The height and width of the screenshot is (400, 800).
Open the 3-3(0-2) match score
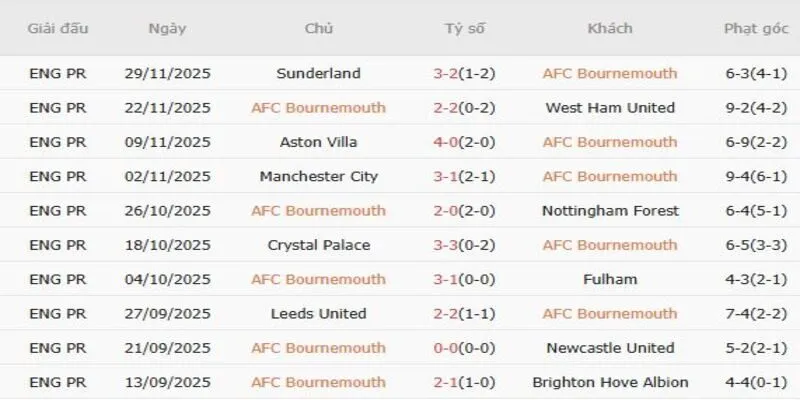[x=465, y=245]
